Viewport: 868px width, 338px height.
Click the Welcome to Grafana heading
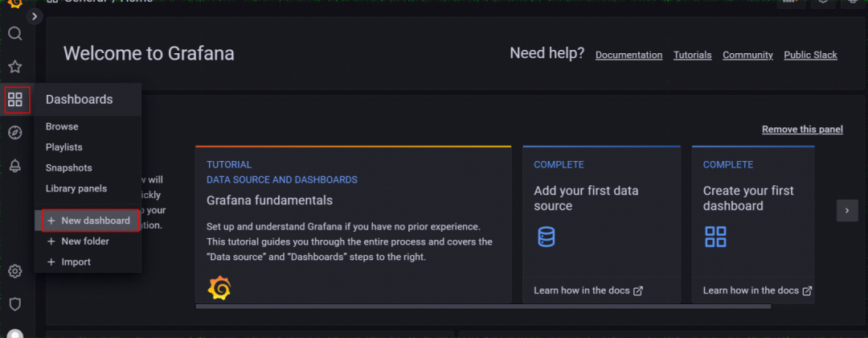149,54
